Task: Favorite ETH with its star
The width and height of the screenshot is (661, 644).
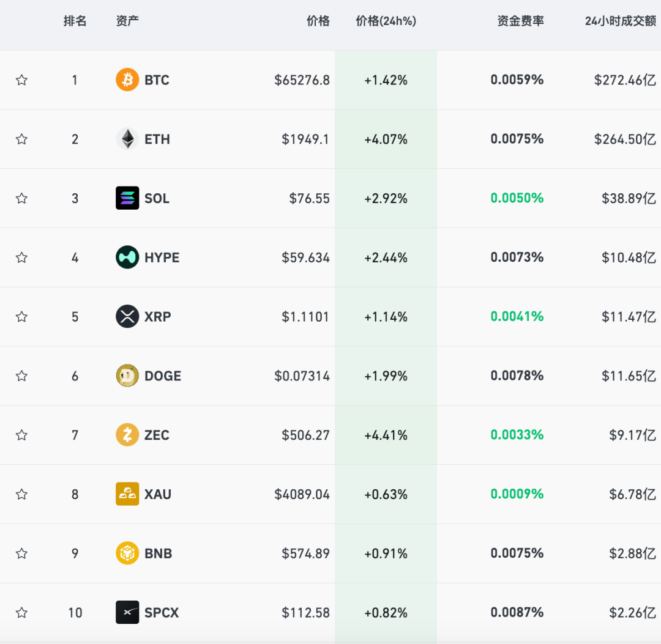Action: 21,139
